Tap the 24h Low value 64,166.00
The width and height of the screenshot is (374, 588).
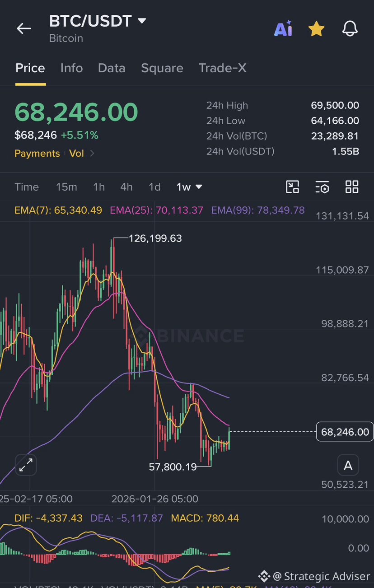335,121
